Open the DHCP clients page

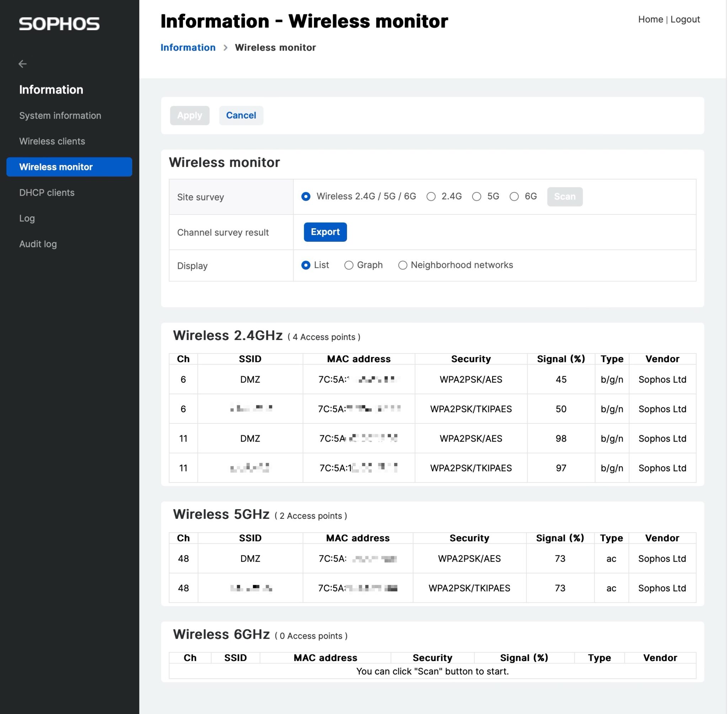47,192
